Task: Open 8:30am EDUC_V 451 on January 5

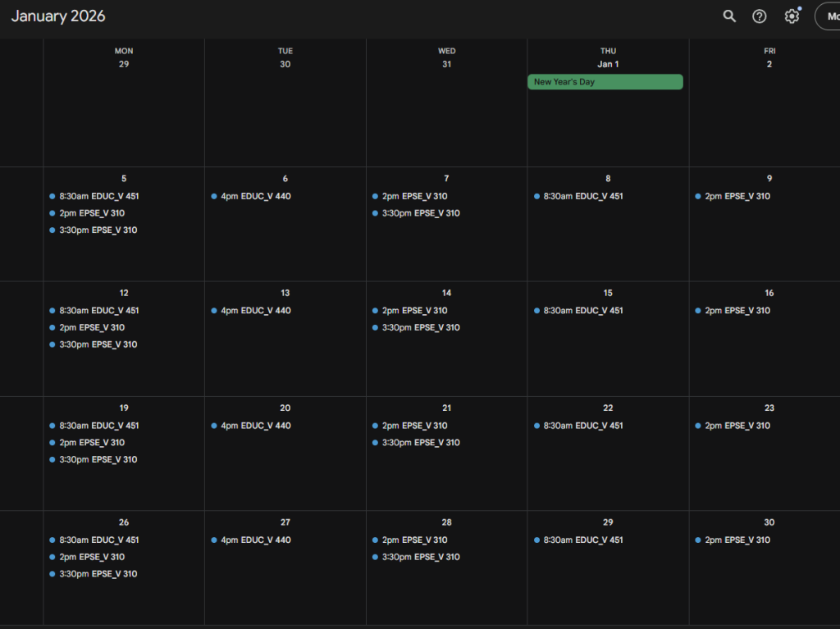Action: (98, 196)
